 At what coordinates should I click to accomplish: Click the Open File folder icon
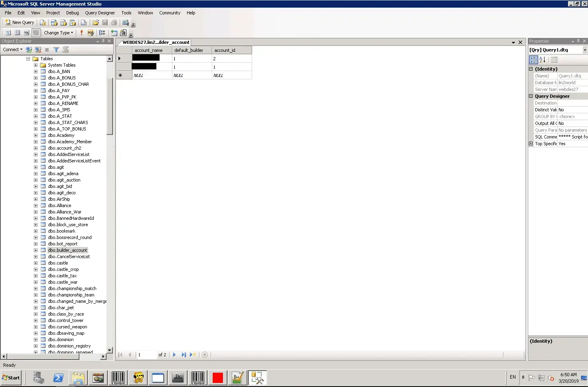point(96,22)
